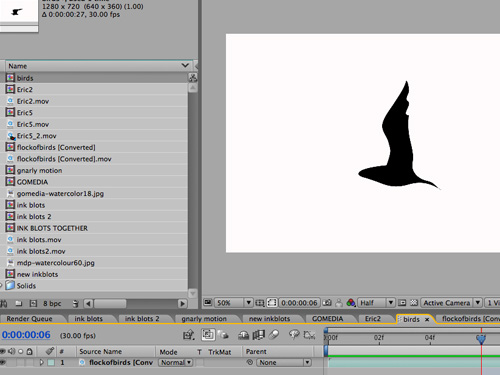Image resolution: width=500 pixels, height=375 pixels.
Task: Close the birds timeline tab
Action: 427,319
